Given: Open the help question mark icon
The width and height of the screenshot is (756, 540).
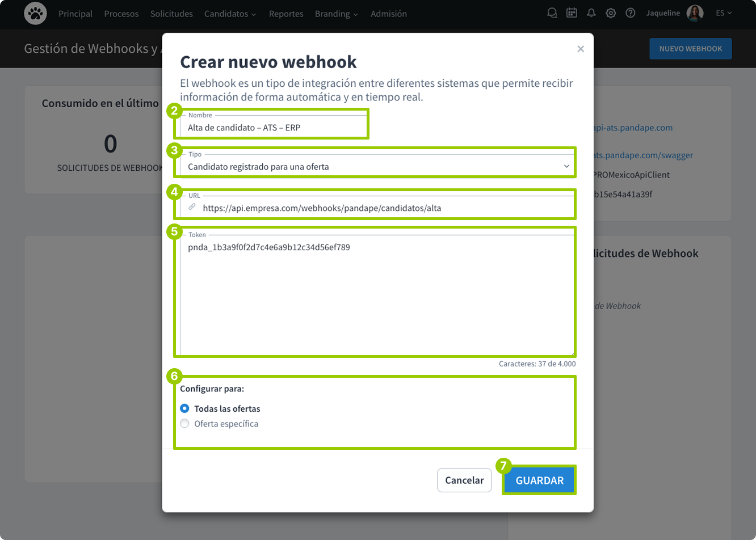Looking at the screenshot, I should click(631, 12).
